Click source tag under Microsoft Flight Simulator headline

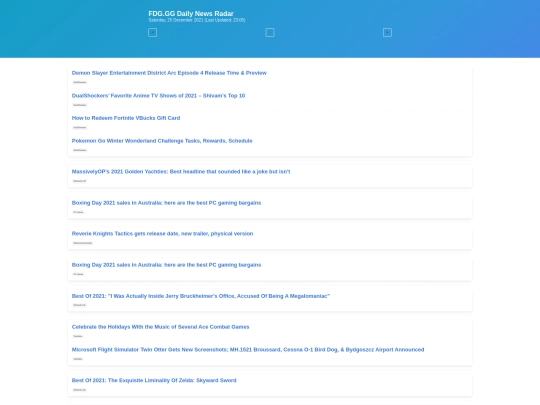pos(78,359)
